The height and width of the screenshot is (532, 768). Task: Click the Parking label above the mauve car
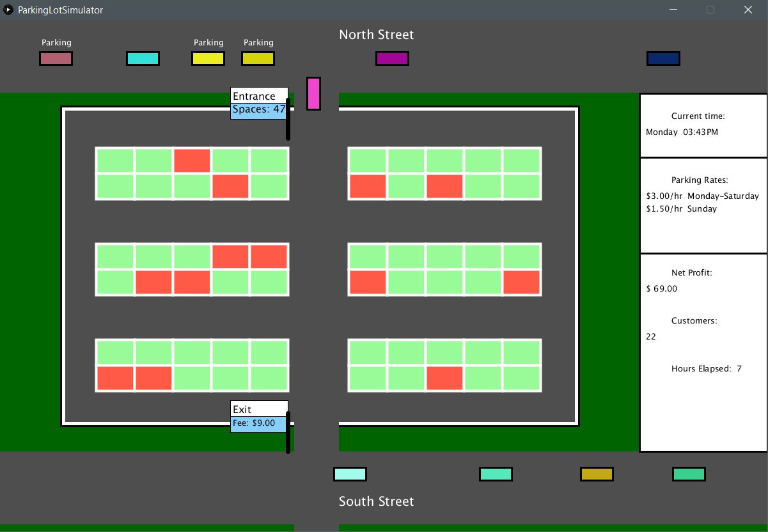pyautogui.click(x=56, y=43)
